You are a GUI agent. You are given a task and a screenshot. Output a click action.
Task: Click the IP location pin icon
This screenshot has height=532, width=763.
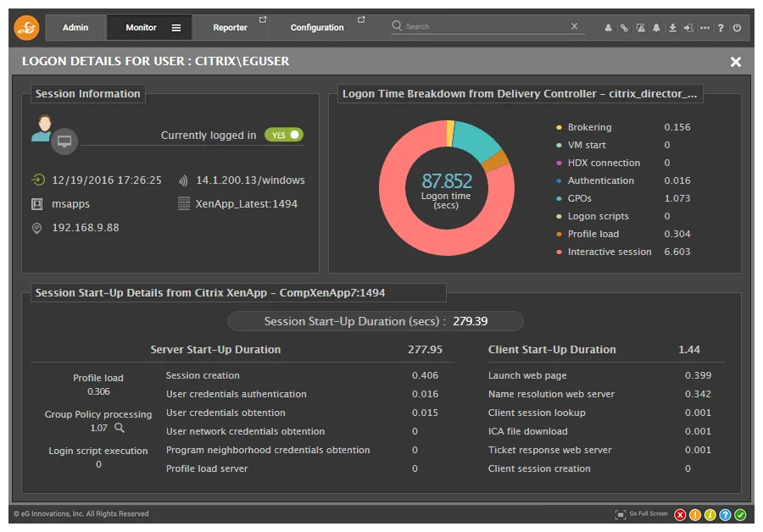pyautogui.click(x=36, y=228)
